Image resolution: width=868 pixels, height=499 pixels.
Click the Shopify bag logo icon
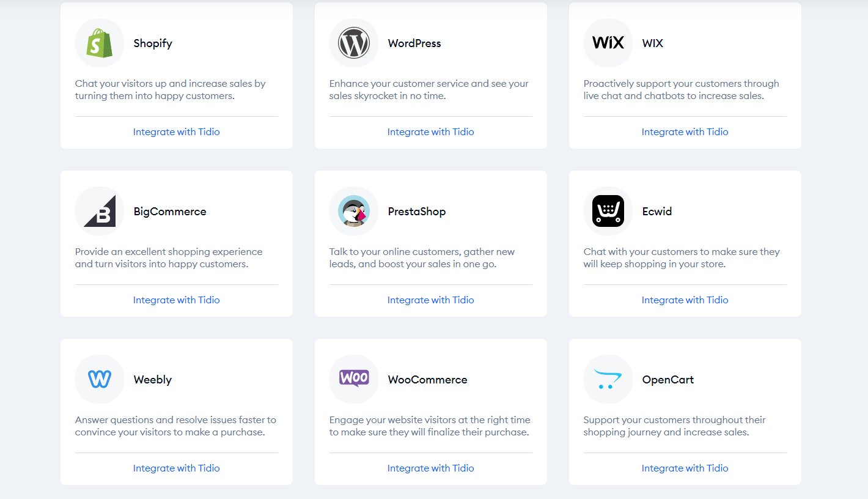(100, 43)
